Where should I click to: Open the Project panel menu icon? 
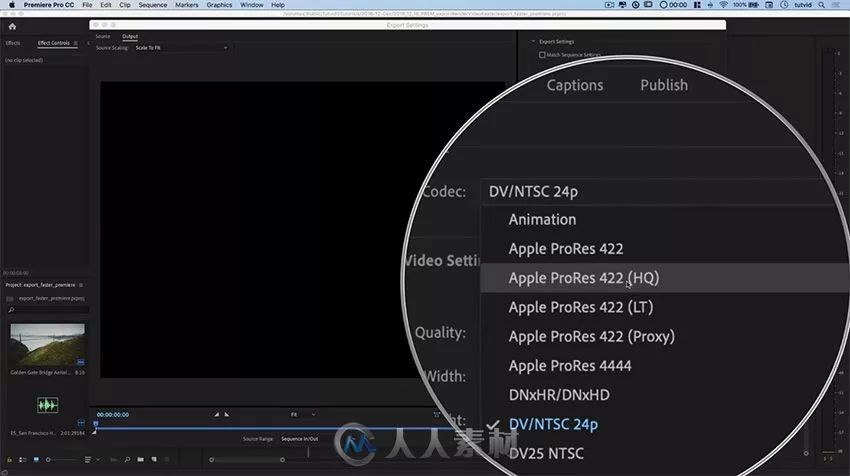click(81, 285)
